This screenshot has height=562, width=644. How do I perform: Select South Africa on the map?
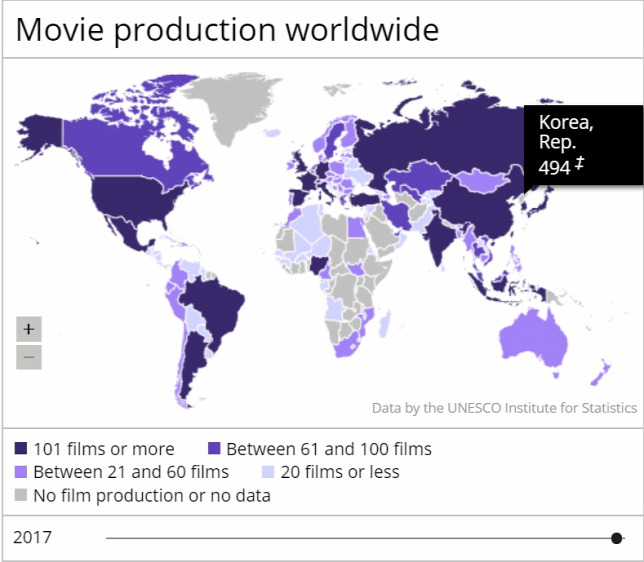pos(347,347)
